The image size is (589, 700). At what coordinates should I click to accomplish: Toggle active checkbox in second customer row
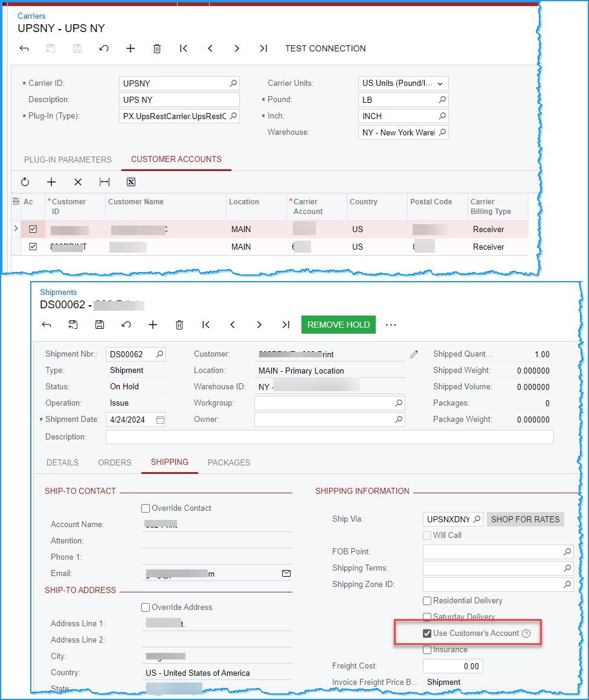point(33,247)
